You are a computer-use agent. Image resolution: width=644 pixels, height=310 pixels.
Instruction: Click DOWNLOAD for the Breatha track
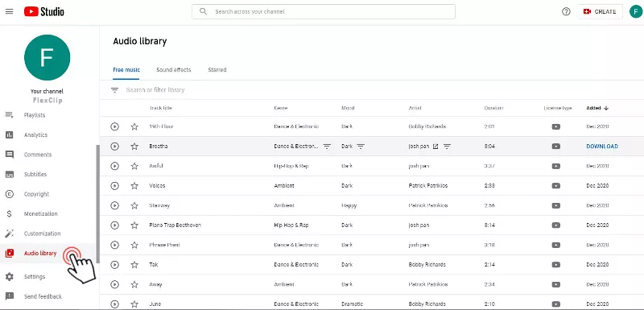[x=602, y=147]
